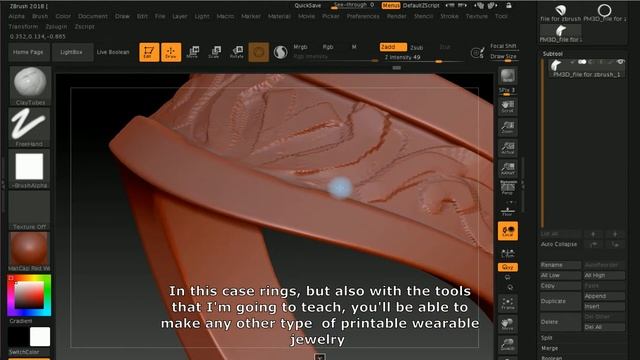Toggle the Zsub button
Viewport: 640px width, 360px height.
[x=417, y=48]
